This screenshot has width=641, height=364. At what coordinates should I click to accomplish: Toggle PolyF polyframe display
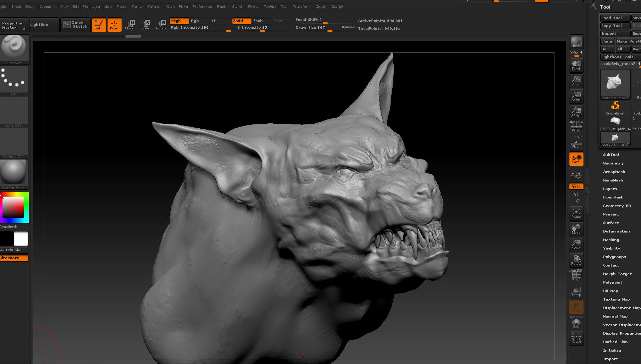coord(576,276)
